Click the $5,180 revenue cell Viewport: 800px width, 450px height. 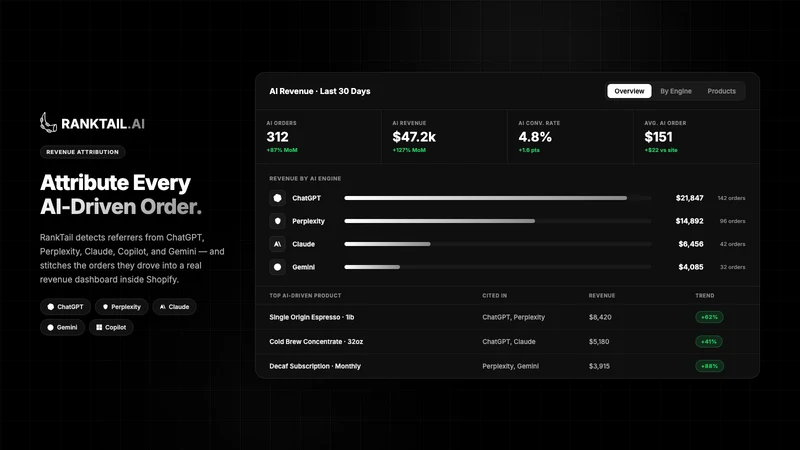click(599, 341)
